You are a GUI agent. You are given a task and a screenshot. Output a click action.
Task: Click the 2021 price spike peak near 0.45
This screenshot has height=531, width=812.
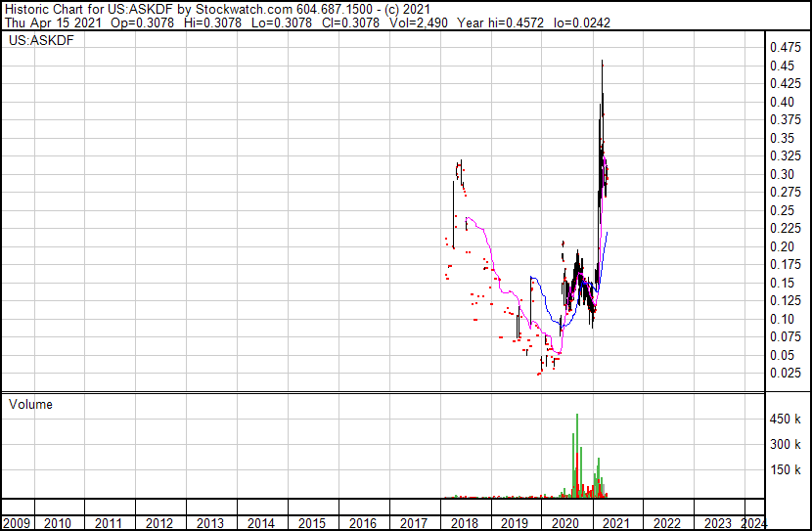click(x=602, y=63)
